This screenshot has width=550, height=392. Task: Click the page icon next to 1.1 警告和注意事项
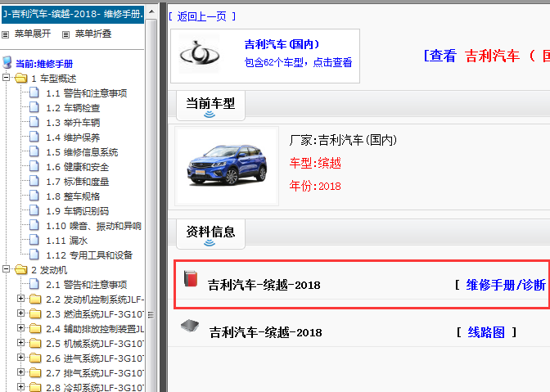point(34,92)
